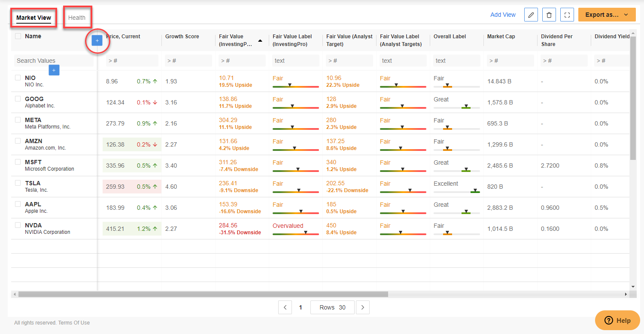
Task: Click the horizontal scrollbar thumb
Action: point(203,294)
